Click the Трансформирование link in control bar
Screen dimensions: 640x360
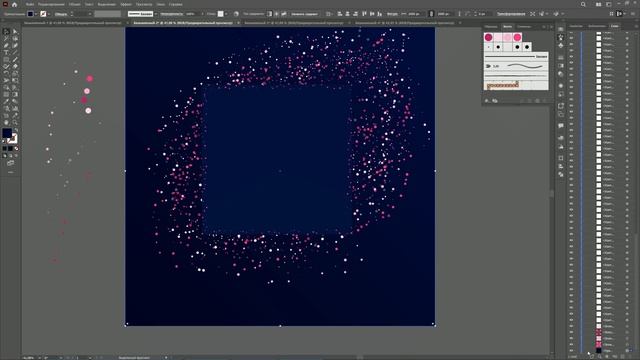511,14
